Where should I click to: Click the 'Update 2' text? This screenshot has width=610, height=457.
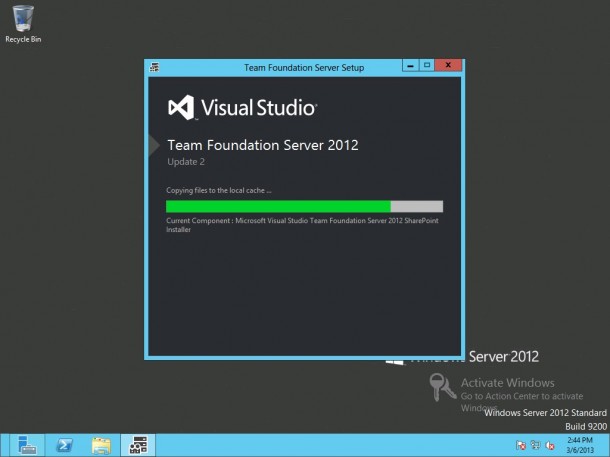[x=186, y=162]
